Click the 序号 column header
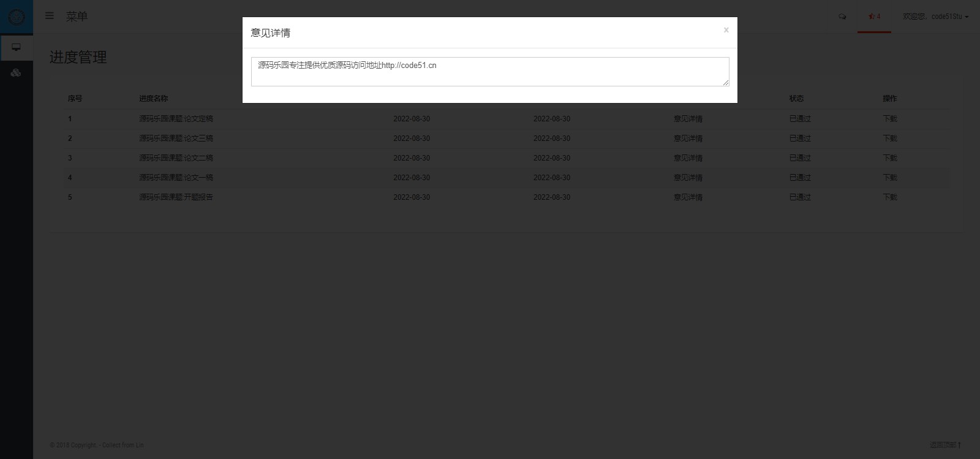Screen dimensions: 980x459 coord(75,99)
